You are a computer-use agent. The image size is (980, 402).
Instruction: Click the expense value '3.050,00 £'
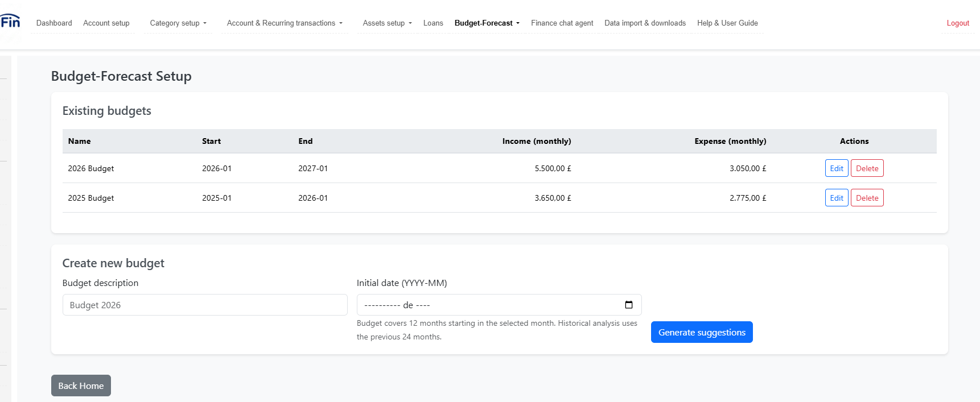(748, 168)
